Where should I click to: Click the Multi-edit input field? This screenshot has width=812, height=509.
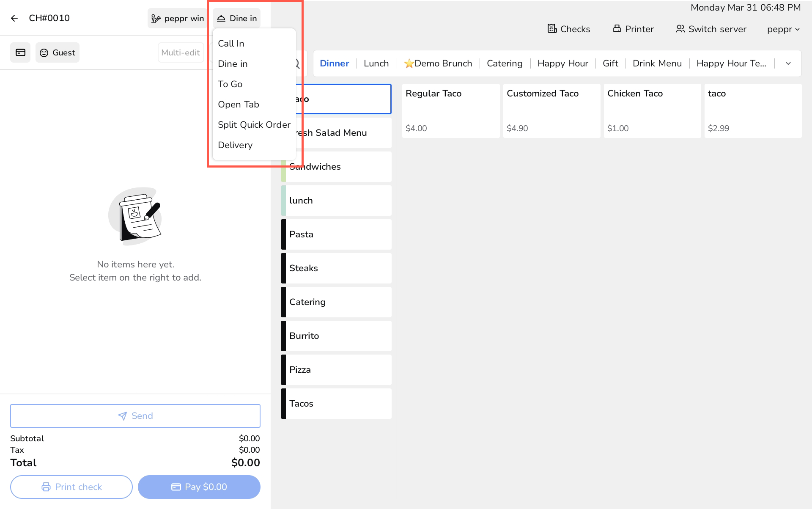[180, 52]
